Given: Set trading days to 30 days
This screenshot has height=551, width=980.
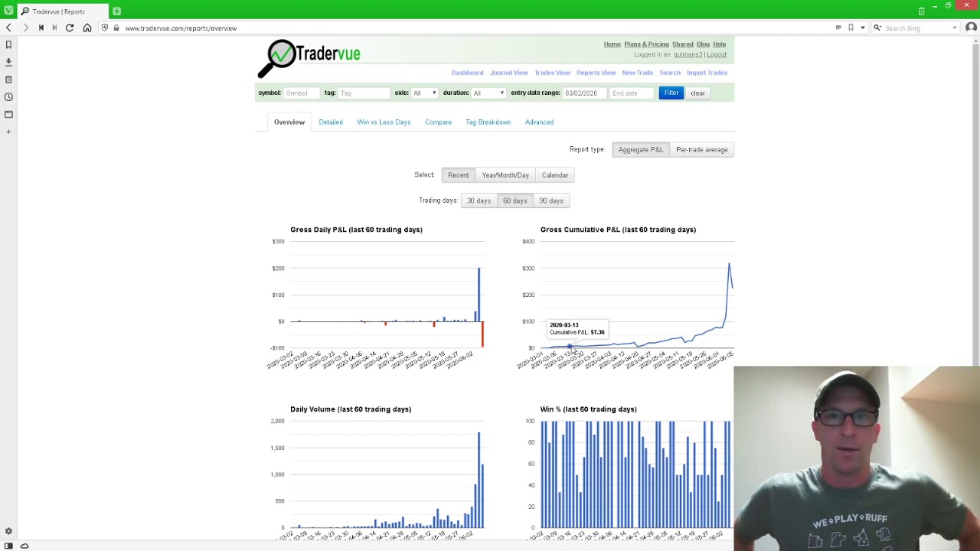Looking at the screenshot, I should pyautogui.click(x=479, y=201).
